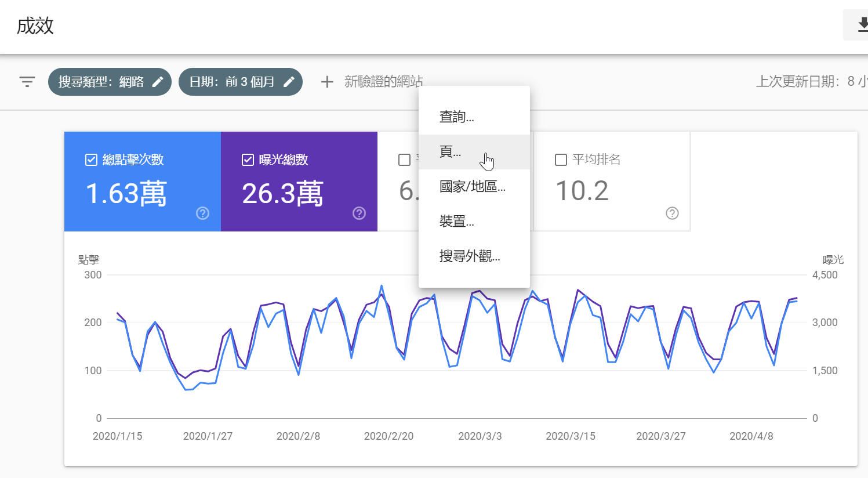This screenshot has width=868, height=478.
Task: Click the 搜尋類型: 網路 filter chip
Action: [x=110, y=82]
